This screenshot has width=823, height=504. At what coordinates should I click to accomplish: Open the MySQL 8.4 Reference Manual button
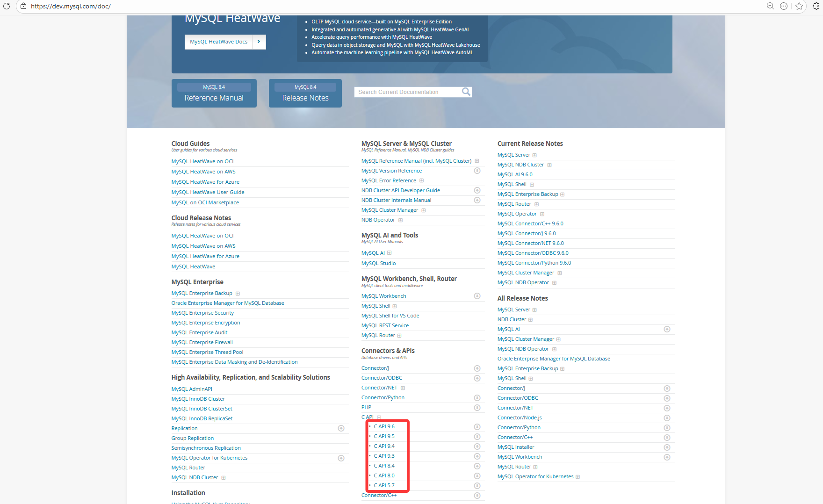click(214, 93)
